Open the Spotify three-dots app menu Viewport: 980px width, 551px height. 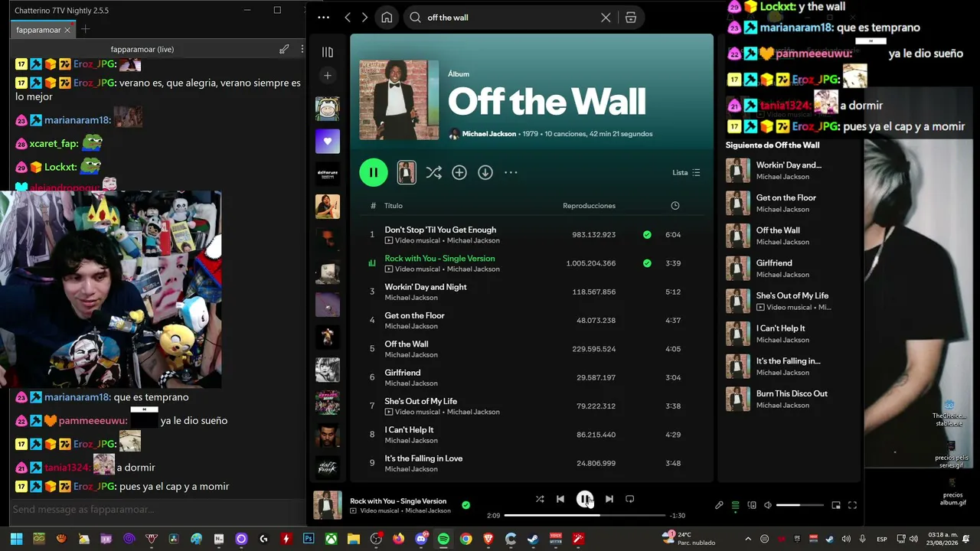click(323, 18)
